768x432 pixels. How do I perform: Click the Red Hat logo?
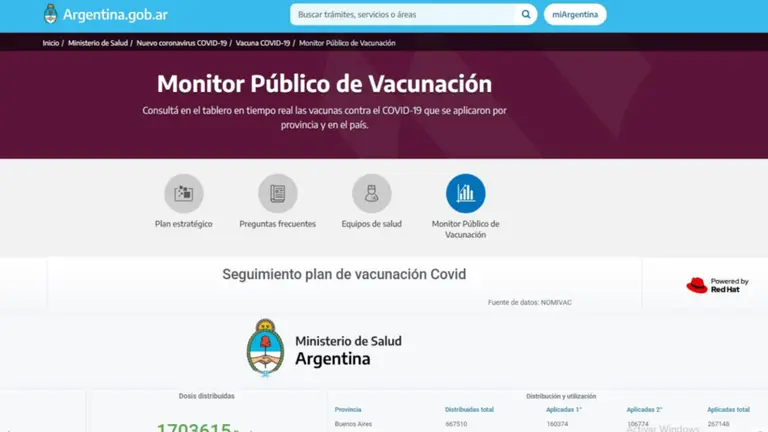697,286
